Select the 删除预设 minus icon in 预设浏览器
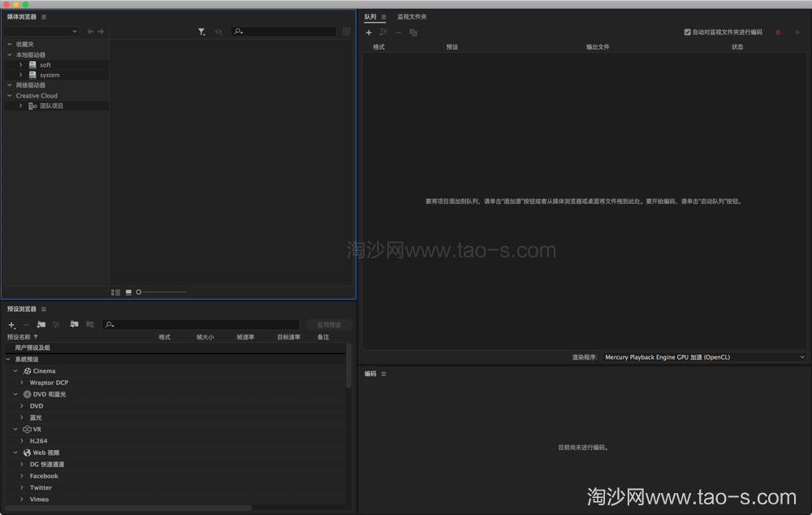Viewport: 812px width, 515px height. 25,324
